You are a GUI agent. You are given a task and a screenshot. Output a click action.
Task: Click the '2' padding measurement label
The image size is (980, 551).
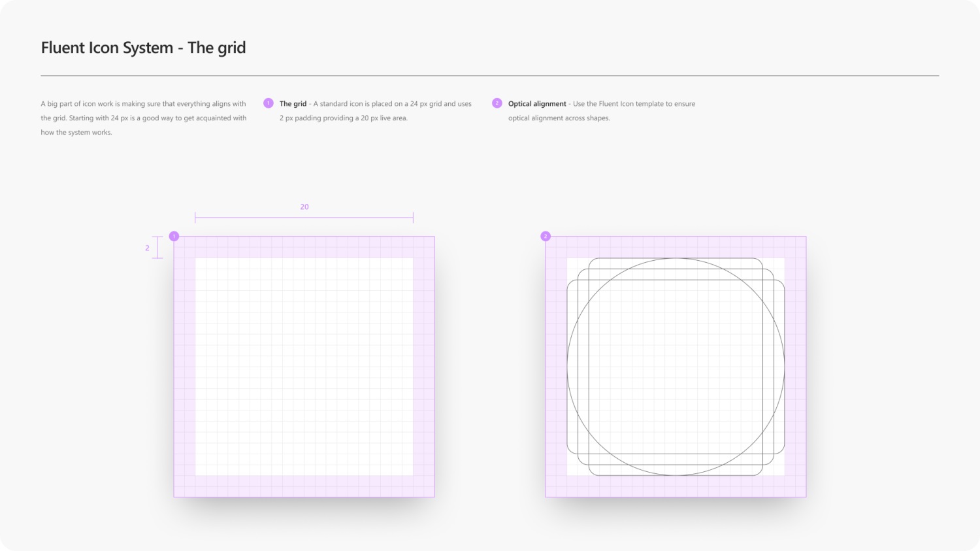147,248
